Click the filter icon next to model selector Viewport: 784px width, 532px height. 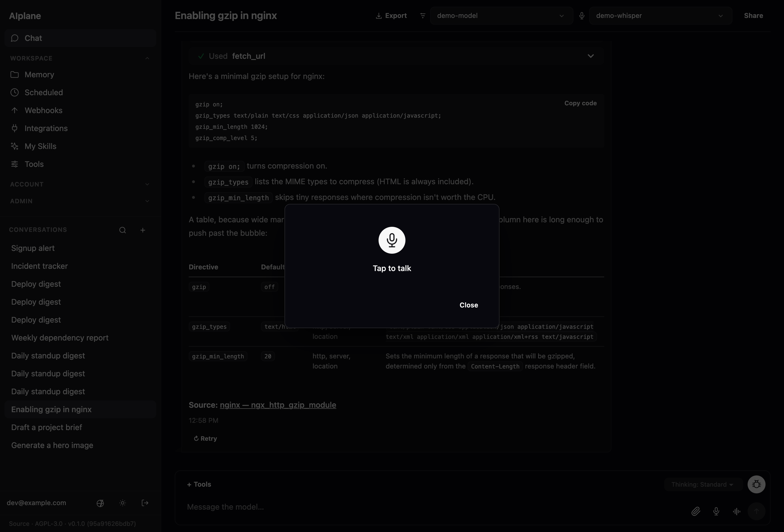point(422,15)
